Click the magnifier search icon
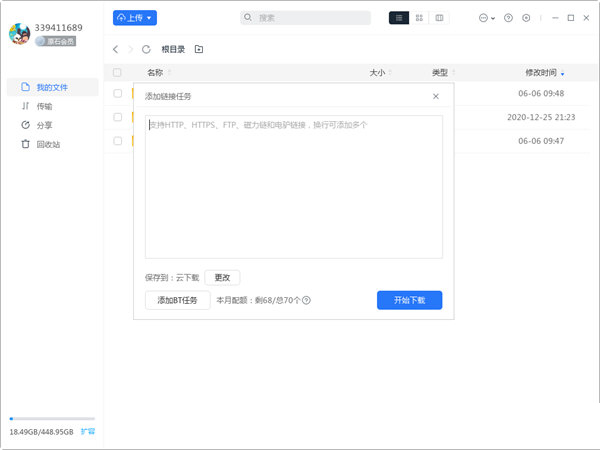Screen dimensions: 600x450 248,17
